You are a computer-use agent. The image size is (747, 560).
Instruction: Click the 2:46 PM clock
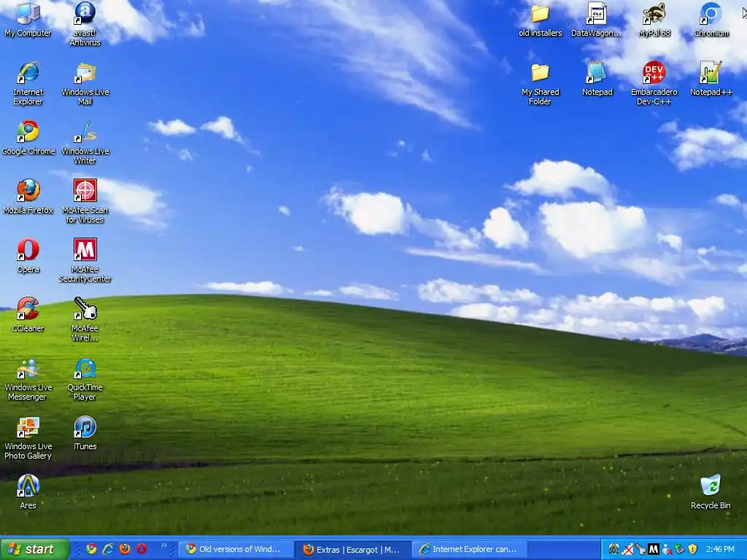pos(720,549)
